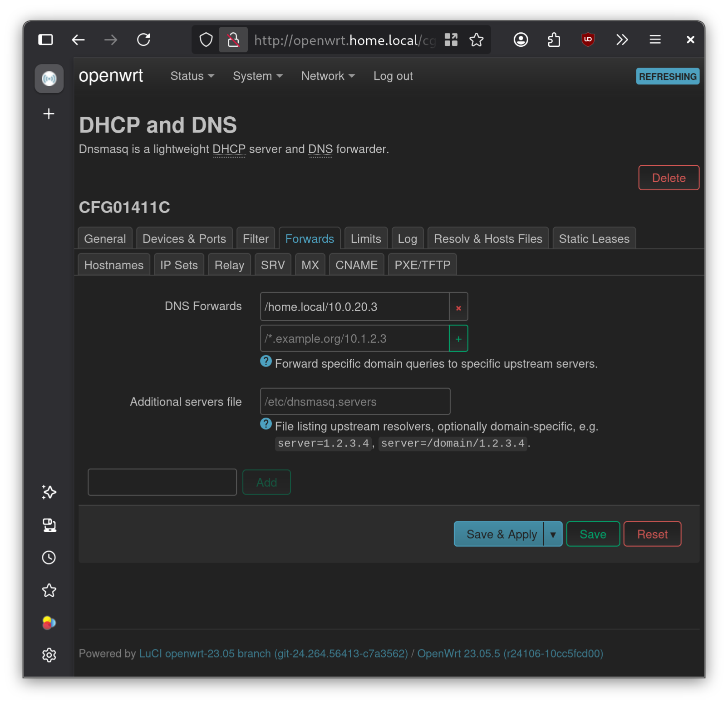Open the Relay tab
The image size is (728, 703).
229,265
